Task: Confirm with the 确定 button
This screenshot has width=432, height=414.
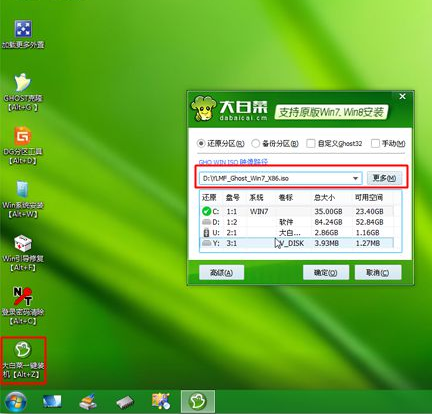Action: (326, 273)
